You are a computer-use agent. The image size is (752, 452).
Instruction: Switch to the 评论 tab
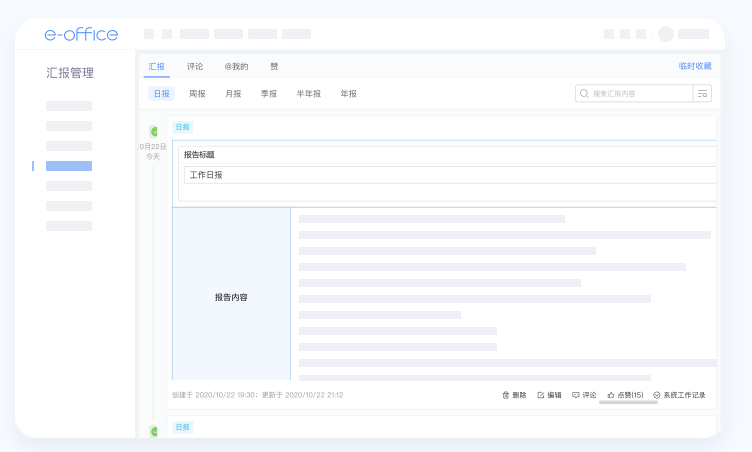point(195,66)
